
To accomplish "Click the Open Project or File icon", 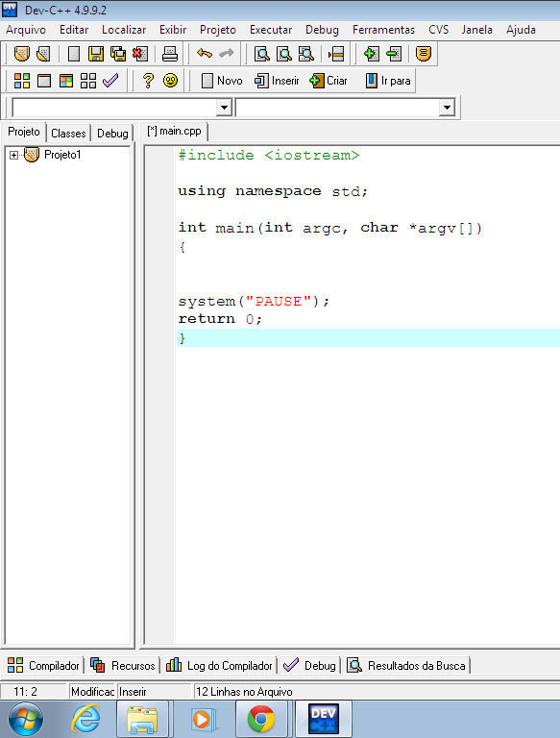I will [x=44, y=54].
